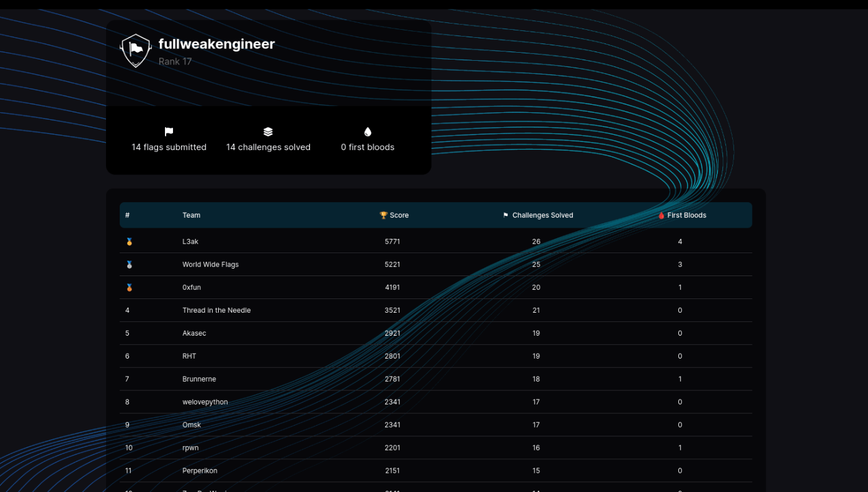Screen dimensions: 868x492
Task: Select team Akasec in the leaderboard
Action: pyautogui.click(x=194, y=333)
